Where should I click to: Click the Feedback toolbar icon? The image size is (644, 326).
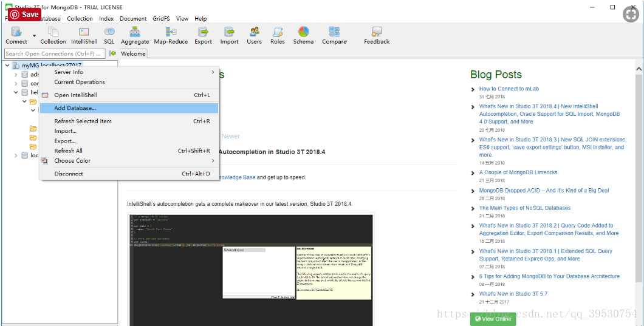(377, 32)
